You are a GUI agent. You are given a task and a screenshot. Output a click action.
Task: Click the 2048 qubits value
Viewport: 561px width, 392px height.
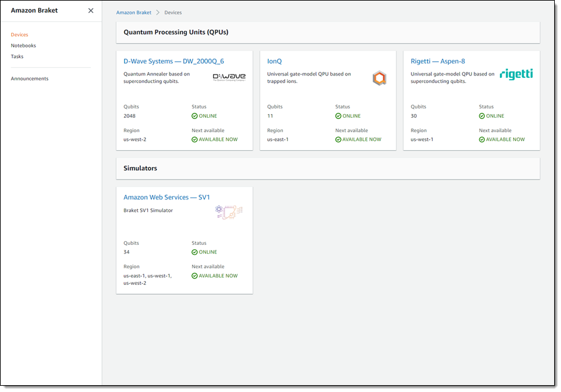129,116
